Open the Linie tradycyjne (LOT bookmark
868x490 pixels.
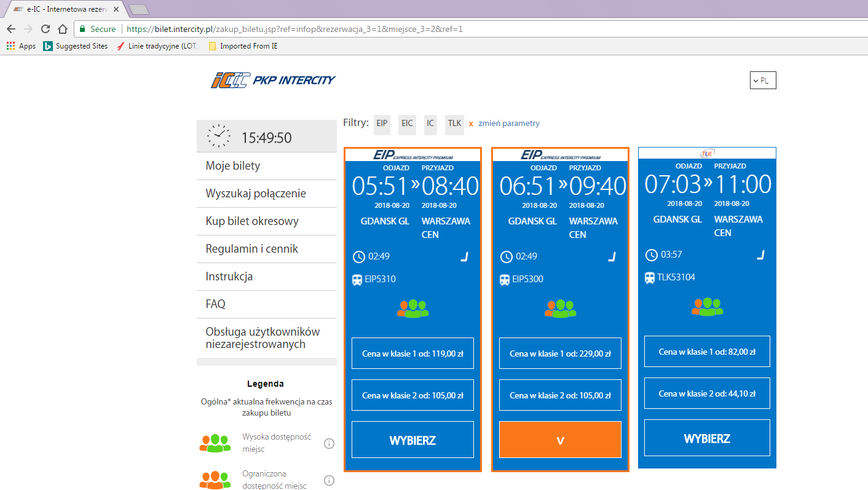pos(157,46)
